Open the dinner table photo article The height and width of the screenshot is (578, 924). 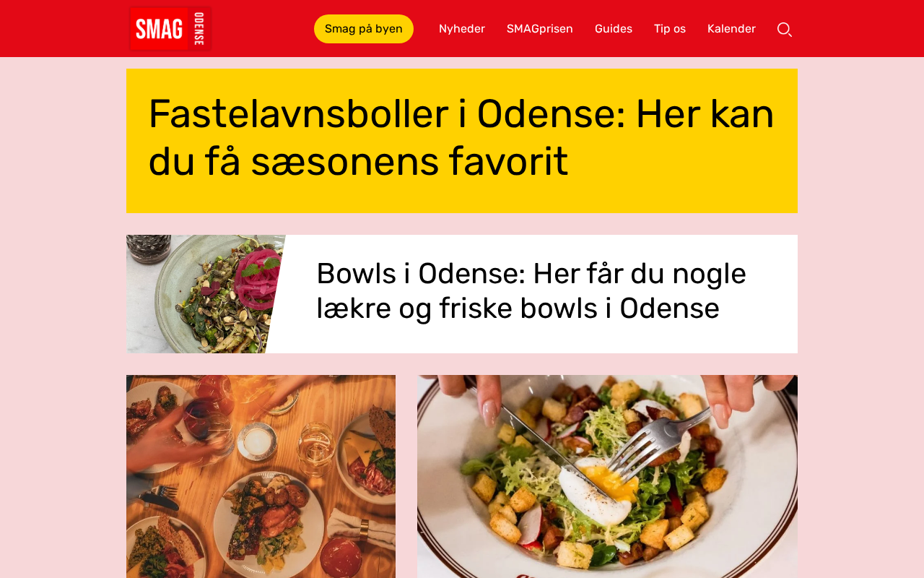(261, 476)
